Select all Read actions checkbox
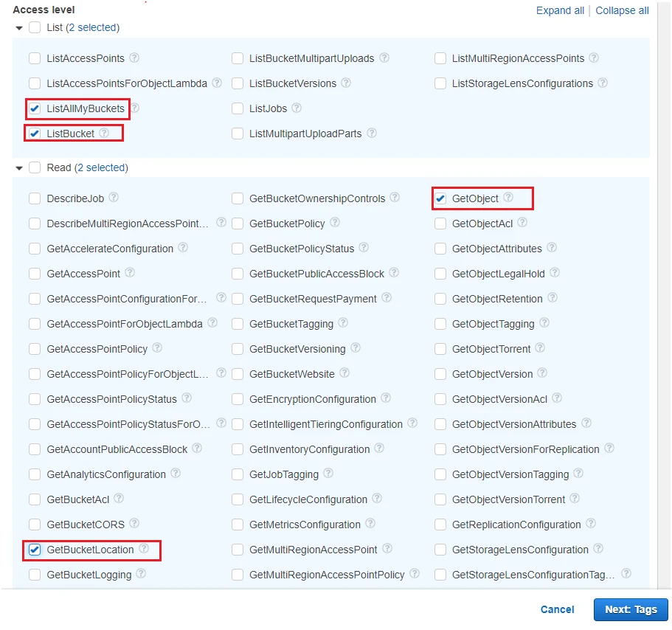Screen dimensions: 672x630 (35, 167)
